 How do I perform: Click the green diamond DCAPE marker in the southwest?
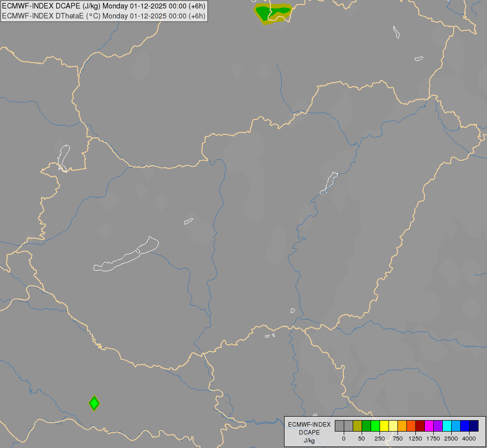tap(94, 403)
